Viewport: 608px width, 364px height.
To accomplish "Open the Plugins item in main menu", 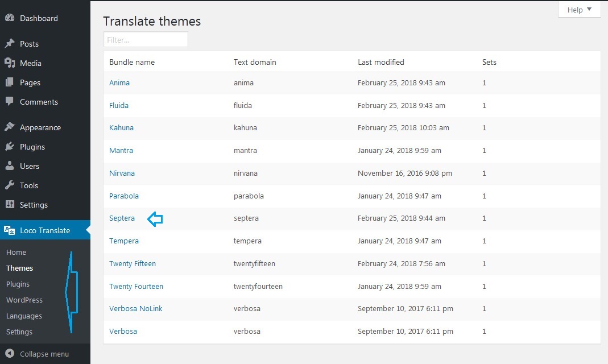I will [x=32, y=147].
